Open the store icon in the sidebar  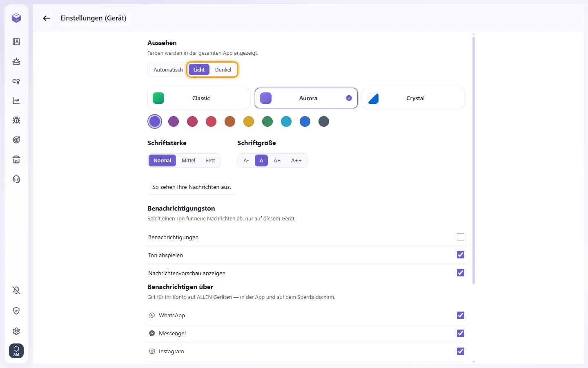tap(16, 159)
